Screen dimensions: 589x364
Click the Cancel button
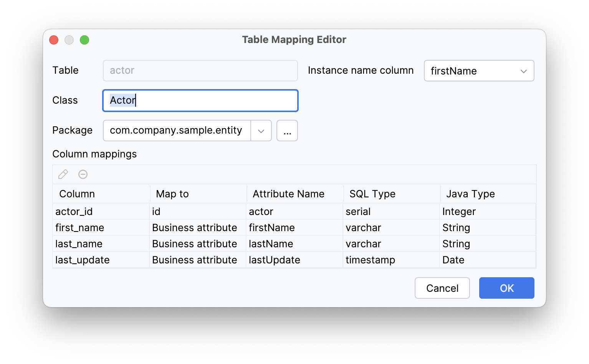[x=442, y=288]
